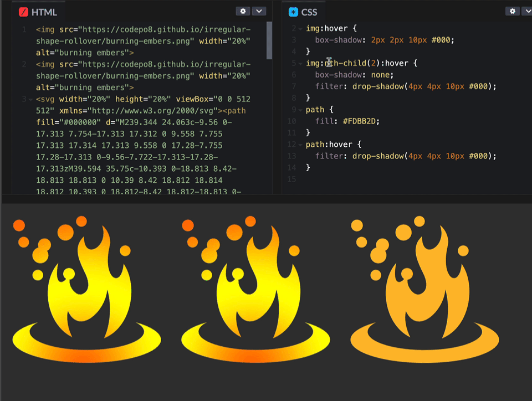The height and width of the screenshot is (401, 532).
Task: Switch to the HTML editor tab
Action: click(40, 11)
